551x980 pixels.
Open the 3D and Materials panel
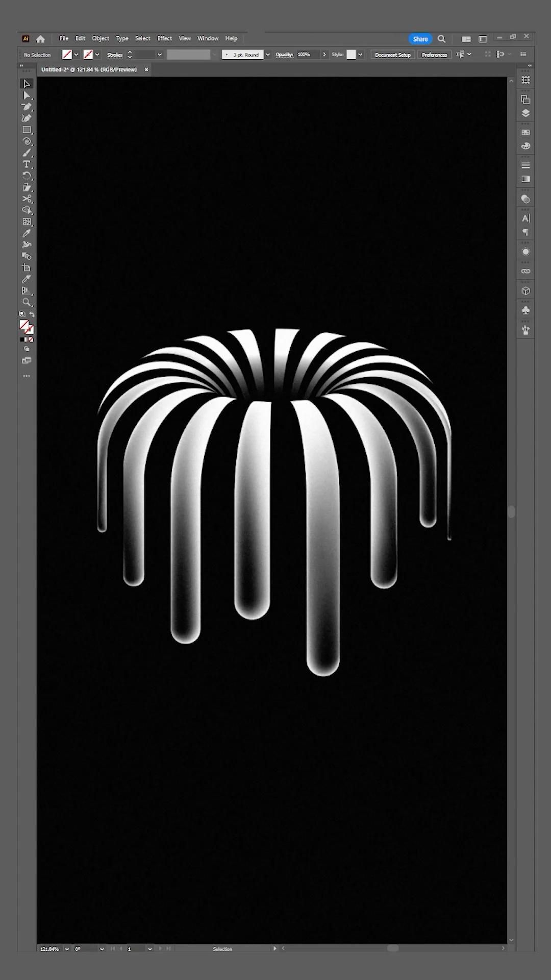(x=525, y=291)
